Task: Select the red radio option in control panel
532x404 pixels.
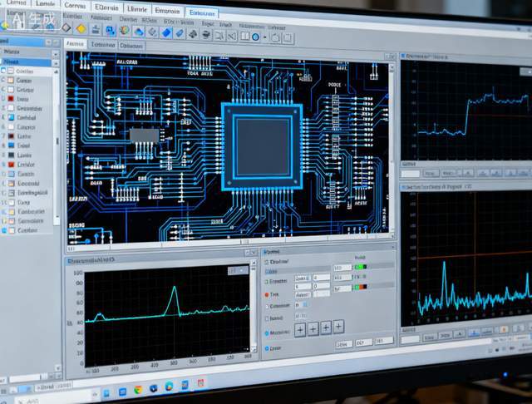Action: 266,295
